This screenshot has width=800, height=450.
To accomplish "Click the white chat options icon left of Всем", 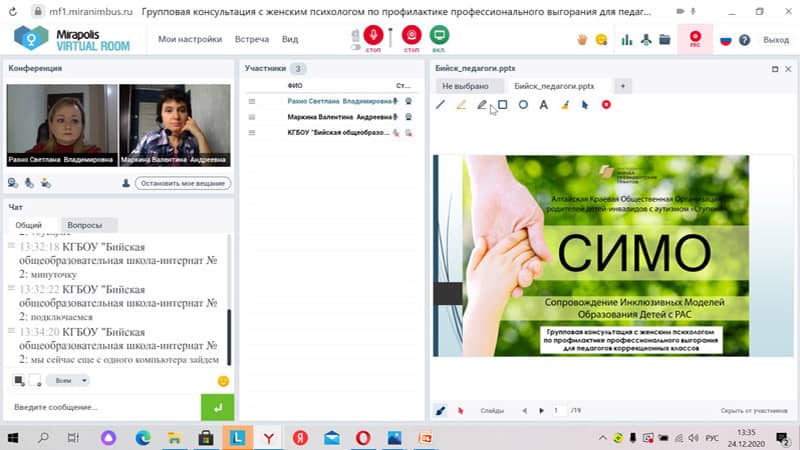I will click(x=35, y=381).
